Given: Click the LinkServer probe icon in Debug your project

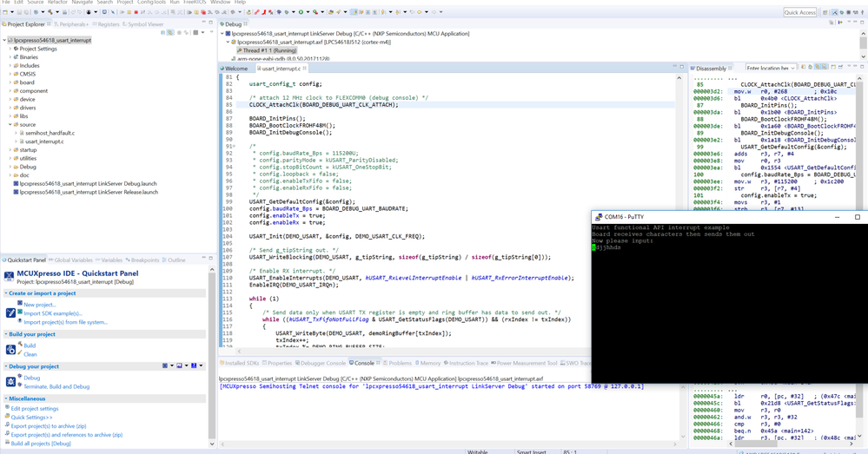Looking at the screenshot, I should pyautogui.click(x=165, y=365).
